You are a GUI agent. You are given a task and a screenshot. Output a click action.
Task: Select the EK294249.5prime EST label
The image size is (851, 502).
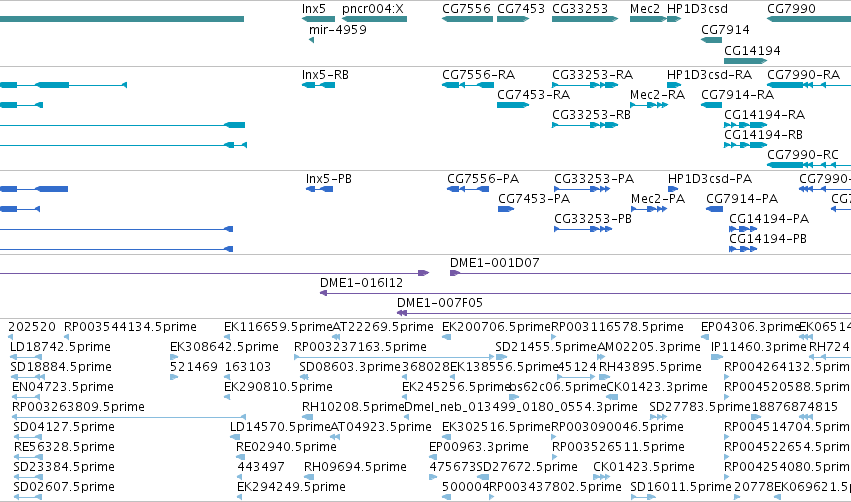[x=291, y=487]
